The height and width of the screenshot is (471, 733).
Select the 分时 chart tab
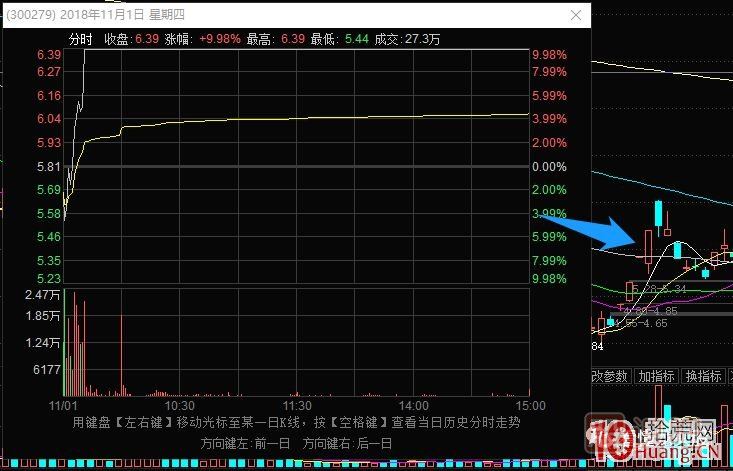[x=80, y=39]
